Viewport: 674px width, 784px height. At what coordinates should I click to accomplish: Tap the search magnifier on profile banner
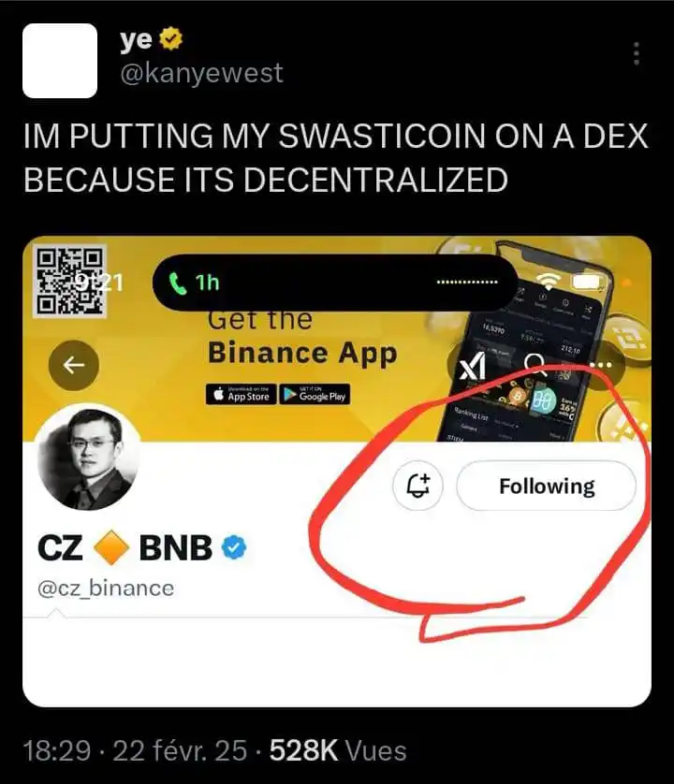point(535,364)
